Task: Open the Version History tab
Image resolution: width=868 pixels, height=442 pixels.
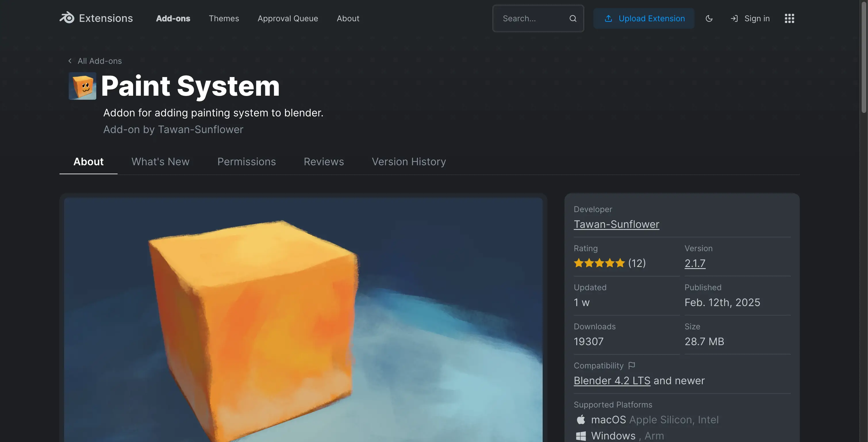Action: point(408,162)
